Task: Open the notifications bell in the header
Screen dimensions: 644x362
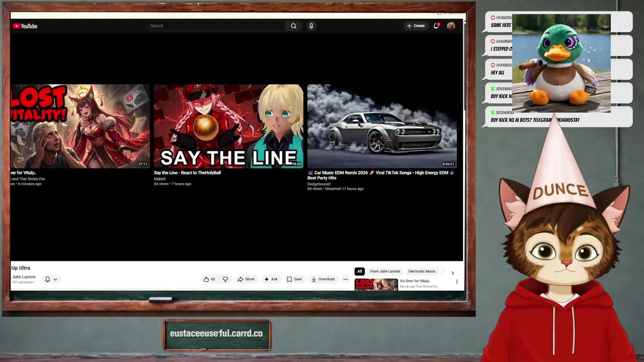Action: pos(436,26)
